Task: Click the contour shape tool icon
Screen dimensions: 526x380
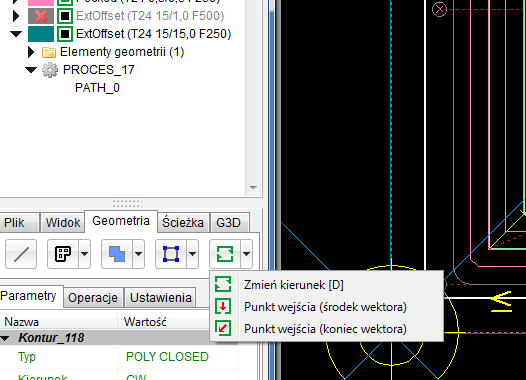Action: [x=63, y=254]
